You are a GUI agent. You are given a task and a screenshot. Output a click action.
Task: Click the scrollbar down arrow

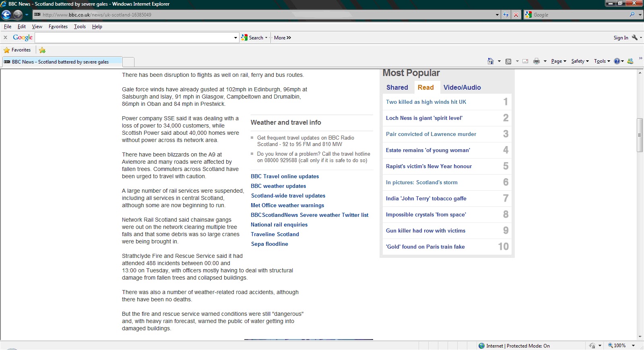[x=640, y=337]
